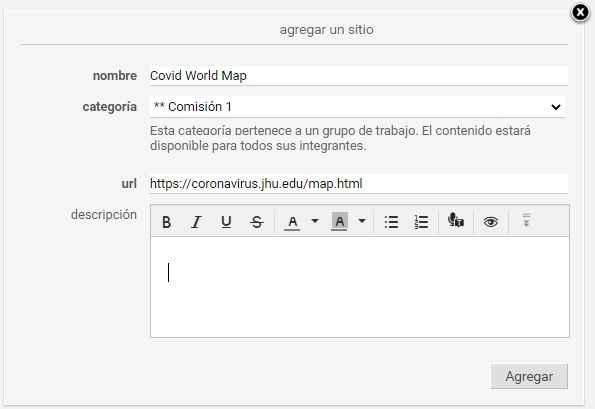Apply italic formatting
Viewport: 595px width, 409px height.
pyautogui.click(x=196, y=222)
